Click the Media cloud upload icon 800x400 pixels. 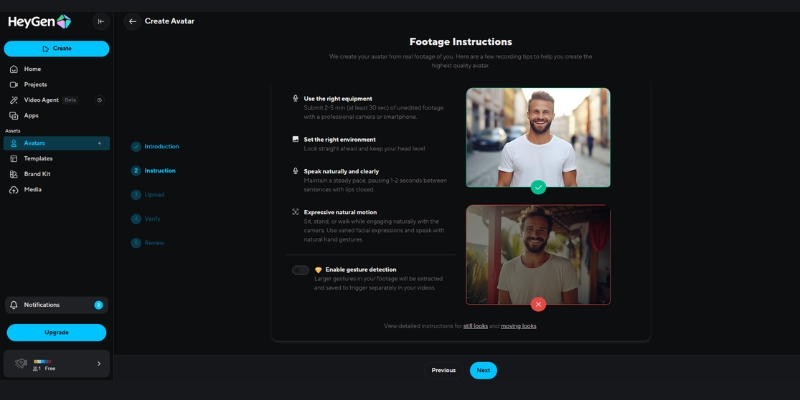14,190
